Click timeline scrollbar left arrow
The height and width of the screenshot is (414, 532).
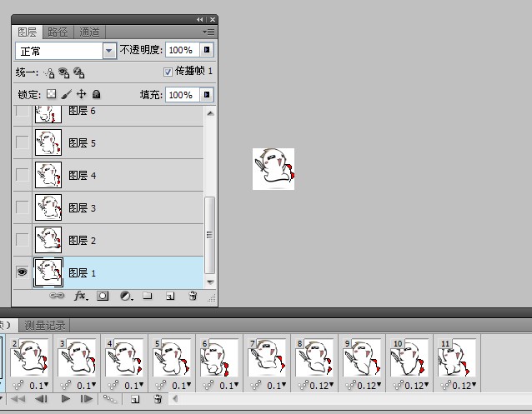pyautogui.click(x=175, y=399)
